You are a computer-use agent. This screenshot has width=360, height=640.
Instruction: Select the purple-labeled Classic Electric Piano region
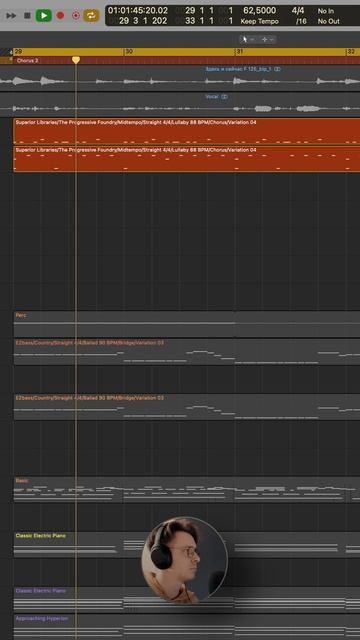coord(187,600)
